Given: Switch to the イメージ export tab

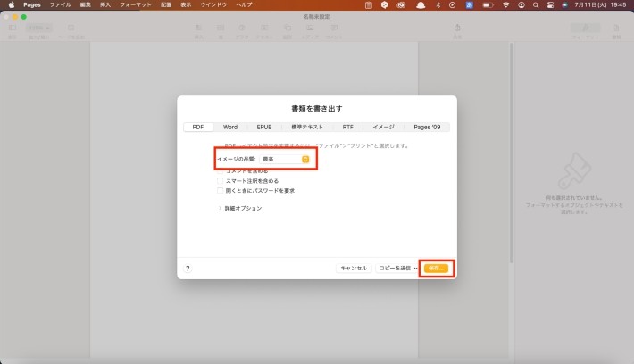Looking at the screenshot, I should click(383, 127).
